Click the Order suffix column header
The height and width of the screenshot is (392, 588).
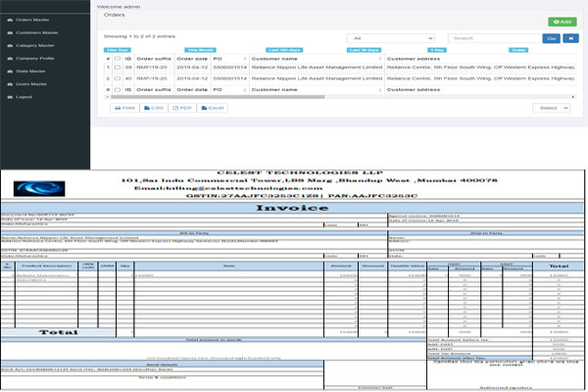point(154,59)
